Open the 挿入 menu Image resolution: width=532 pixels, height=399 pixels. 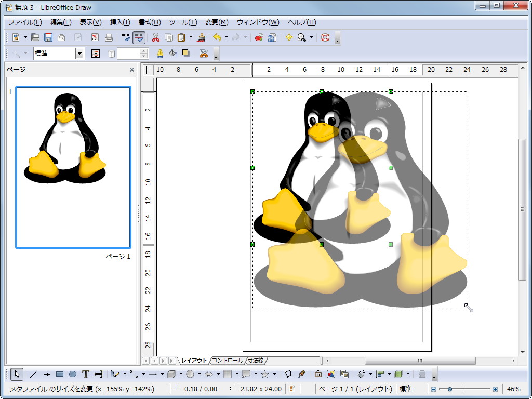click(x=120, y=22)
